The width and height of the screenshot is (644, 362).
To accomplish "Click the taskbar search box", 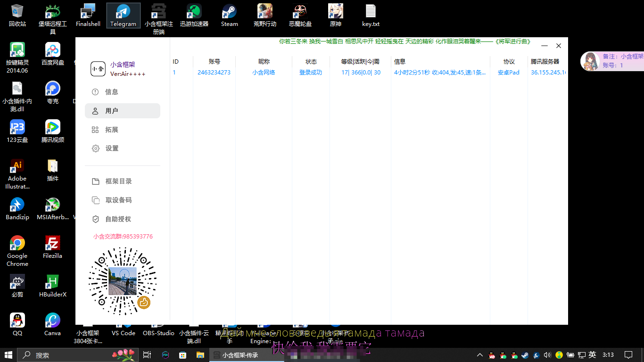I will (66, 355).
